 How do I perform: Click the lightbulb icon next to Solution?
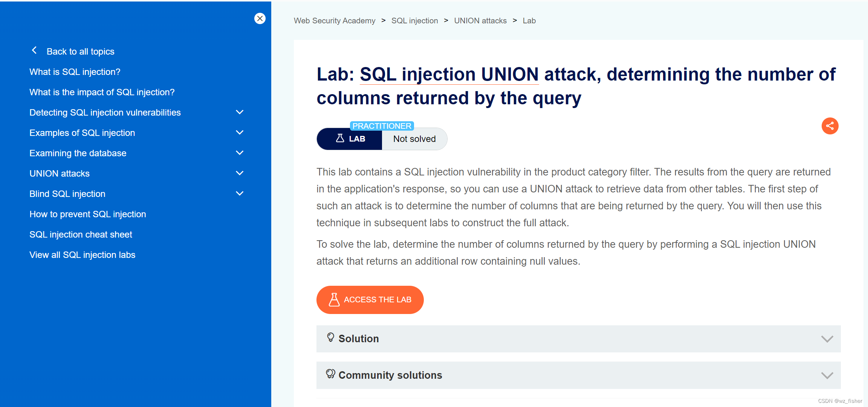tap(330, 337)
